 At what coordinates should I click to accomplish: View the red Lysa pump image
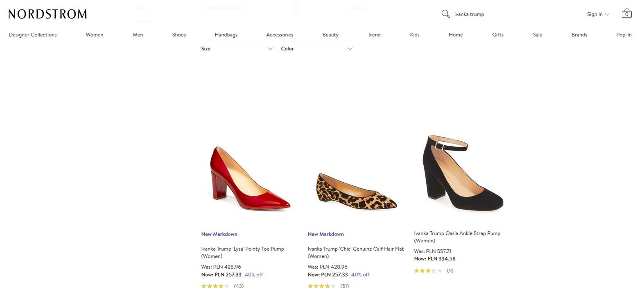tap(250, 178)
